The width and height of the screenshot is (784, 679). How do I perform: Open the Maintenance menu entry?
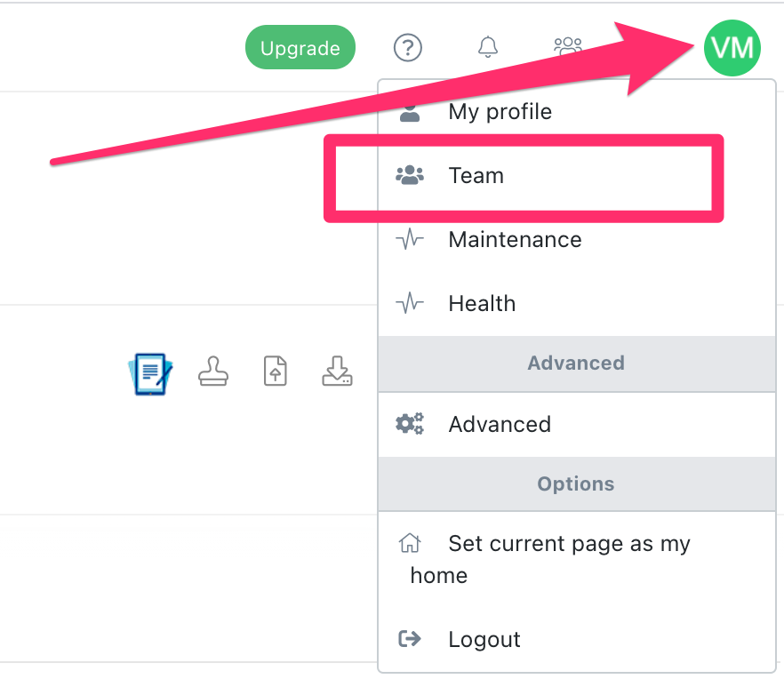coord(515,239)
